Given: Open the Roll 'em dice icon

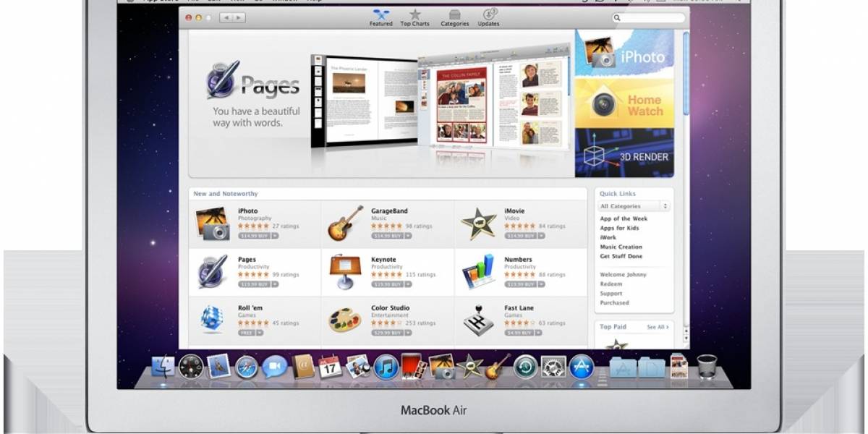Looking at the screenshot, I should [x=212, y=319].
